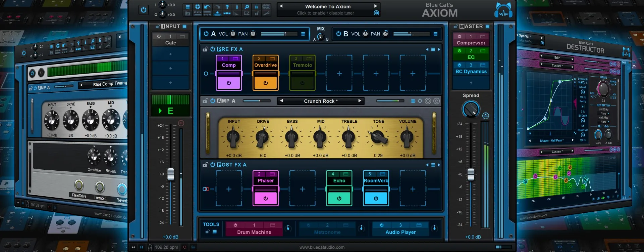Open global settings gear in top toolbar
The width and height of the screenshot is (644, 252).
coord(198,7)
